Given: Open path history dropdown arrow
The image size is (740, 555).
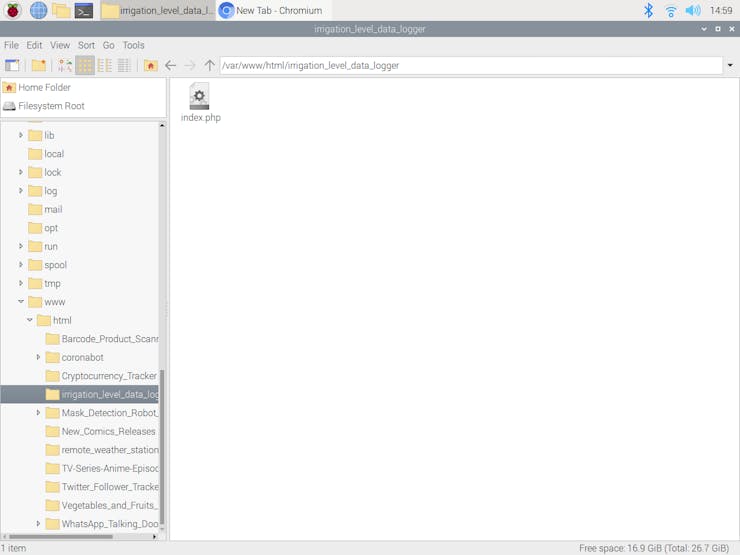Looking at the screenshot, I should click(x=730, y=66).
